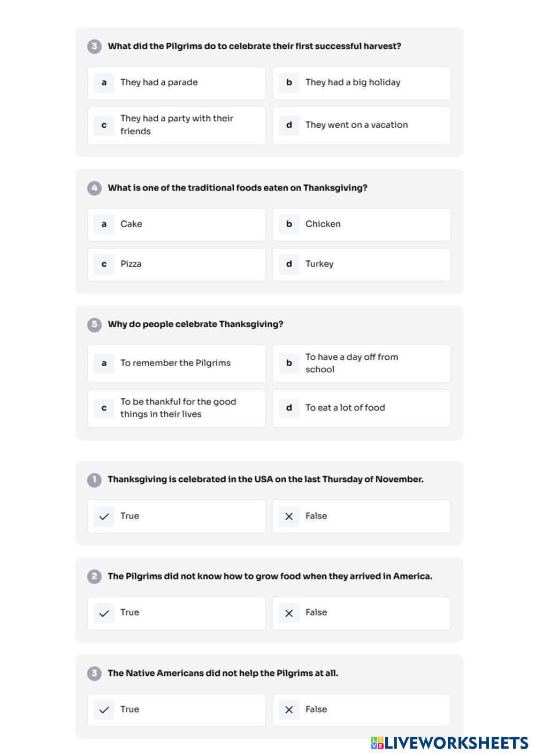This screenshot has width=535, height=756.
Task: Choose answer 'They had a big holiday'
Action: tap(361, 83)
